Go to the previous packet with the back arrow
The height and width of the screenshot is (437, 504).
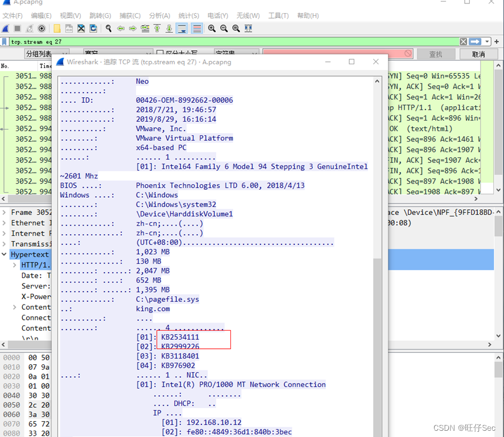pyautogui.click(x=121, y=28)
